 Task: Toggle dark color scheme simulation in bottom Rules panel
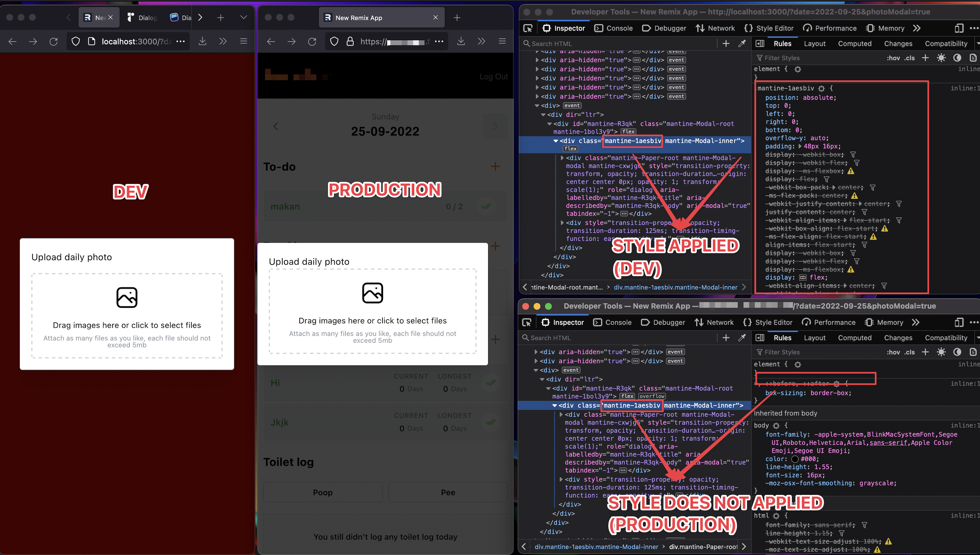coord(957,352)
